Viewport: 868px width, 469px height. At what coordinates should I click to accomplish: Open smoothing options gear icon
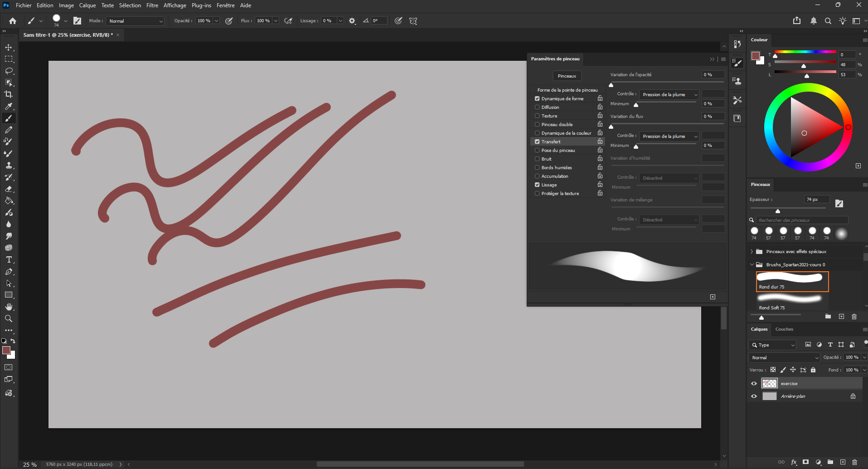pos(352,21)
